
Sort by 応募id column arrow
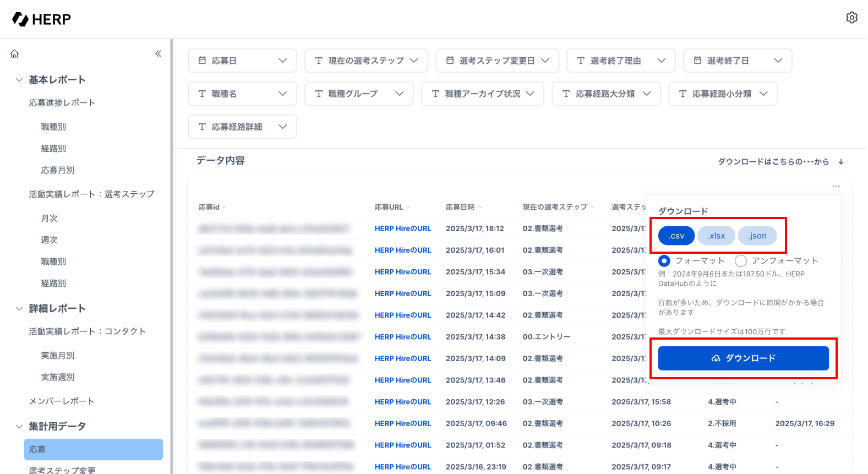click(225, 208)
